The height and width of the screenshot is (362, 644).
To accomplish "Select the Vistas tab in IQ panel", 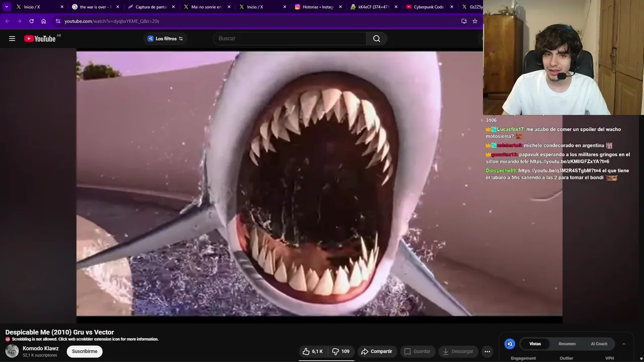I will coord(535,344).
